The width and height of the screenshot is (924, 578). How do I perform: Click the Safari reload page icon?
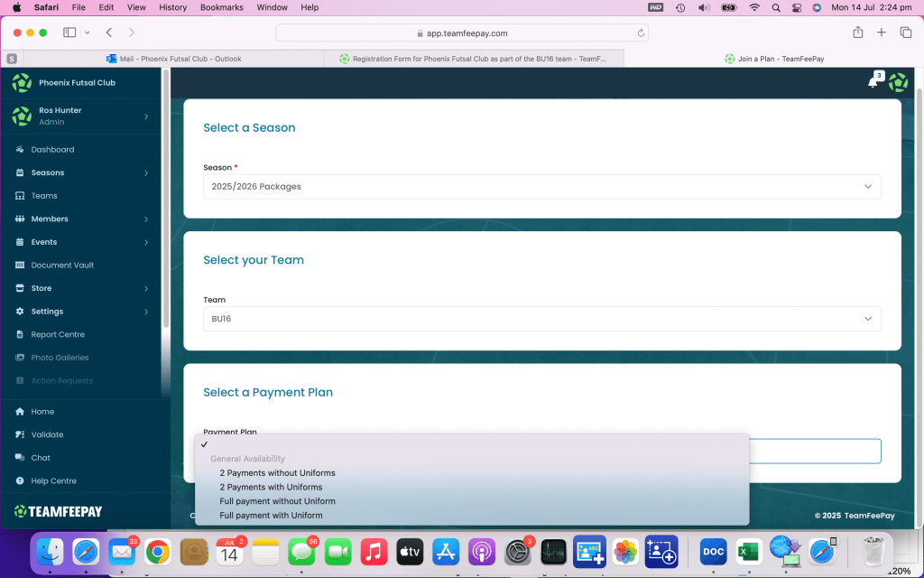642,33
